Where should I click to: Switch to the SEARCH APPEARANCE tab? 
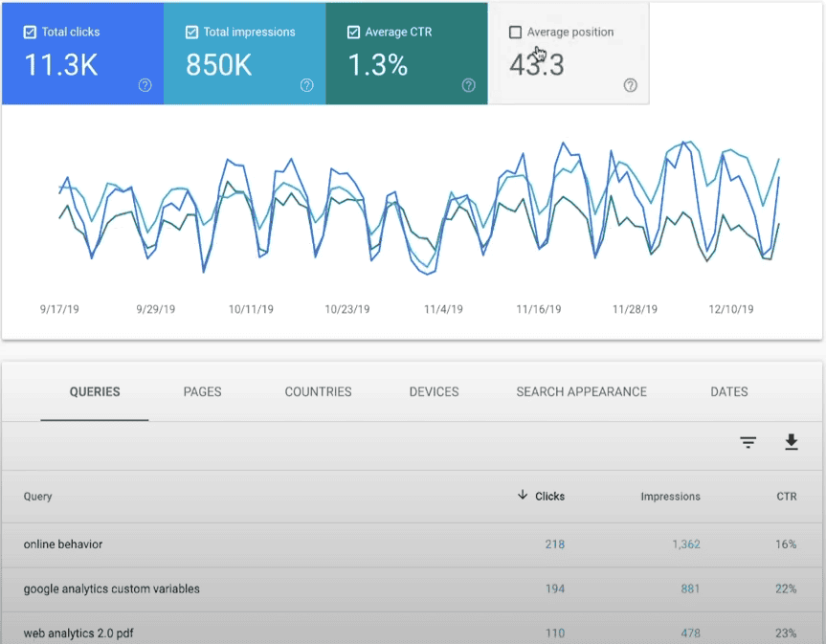tap(581, 391)
